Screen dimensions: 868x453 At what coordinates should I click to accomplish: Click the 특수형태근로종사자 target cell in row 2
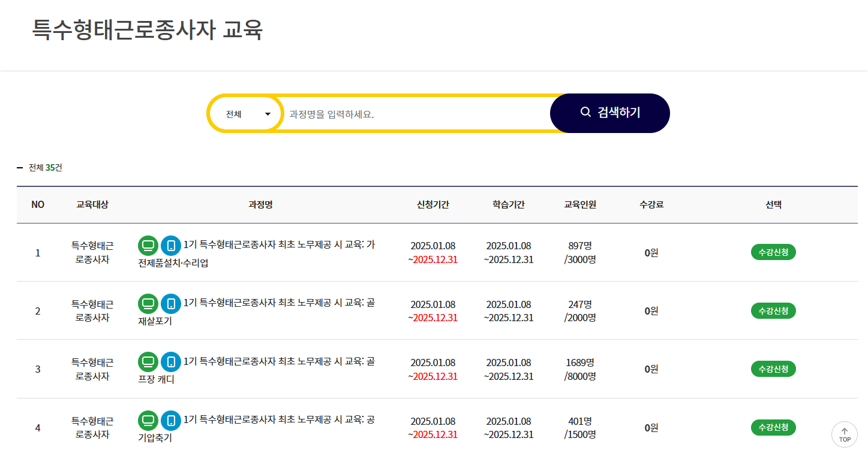pos(92,311)
